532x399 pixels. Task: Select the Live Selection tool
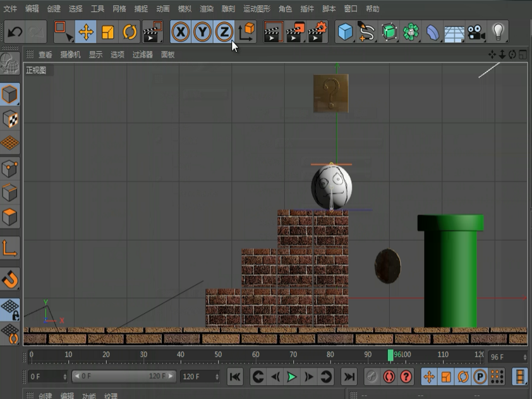click(x=64, y=32)
